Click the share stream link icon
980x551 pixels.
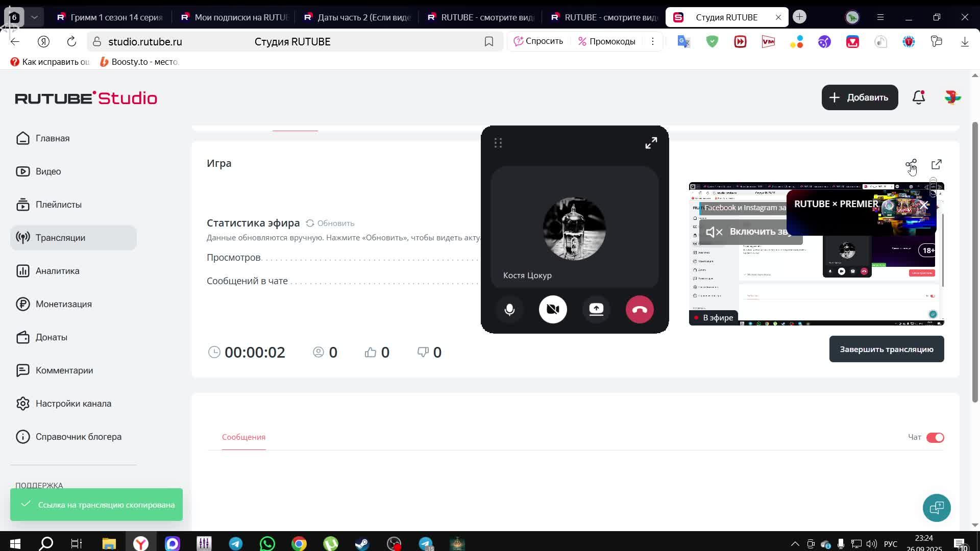[x=911, y=164]
